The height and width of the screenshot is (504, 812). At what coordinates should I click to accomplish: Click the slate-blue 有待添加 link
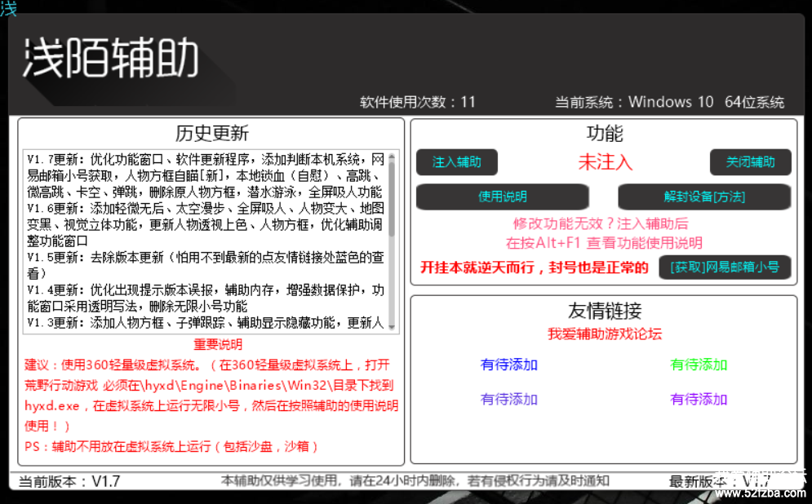tap(509, 400)
